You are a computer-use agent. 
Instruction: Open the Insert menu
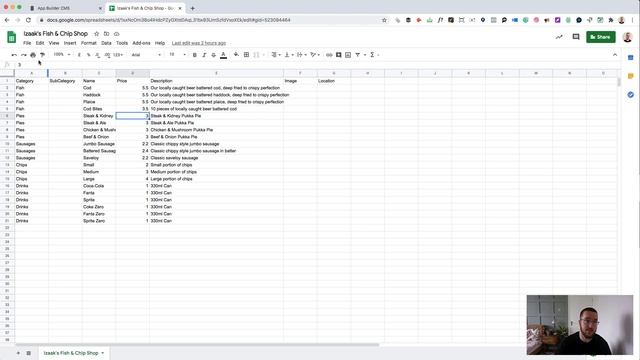70,43
